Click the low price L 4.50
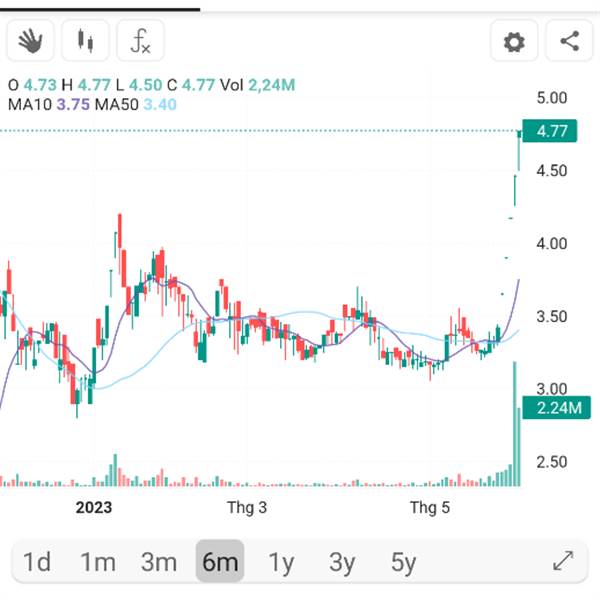This screenshot has width=600, height=600. click(x=139, y=85)
